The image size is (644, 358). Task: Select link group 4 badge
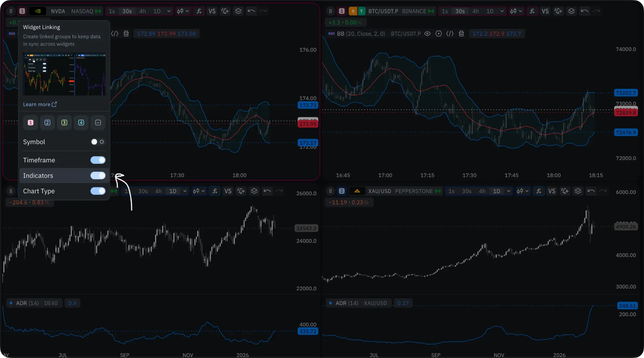[x=81, y=122]
